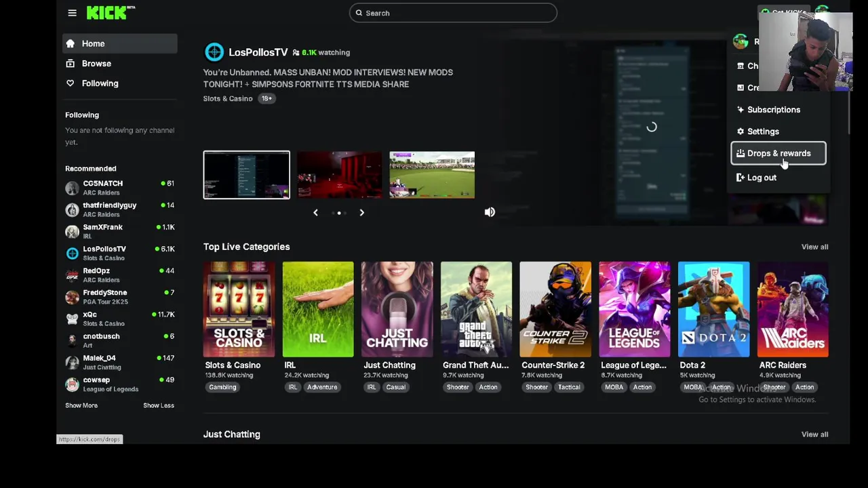Go to previous featured carousel slide

(315, 213)
